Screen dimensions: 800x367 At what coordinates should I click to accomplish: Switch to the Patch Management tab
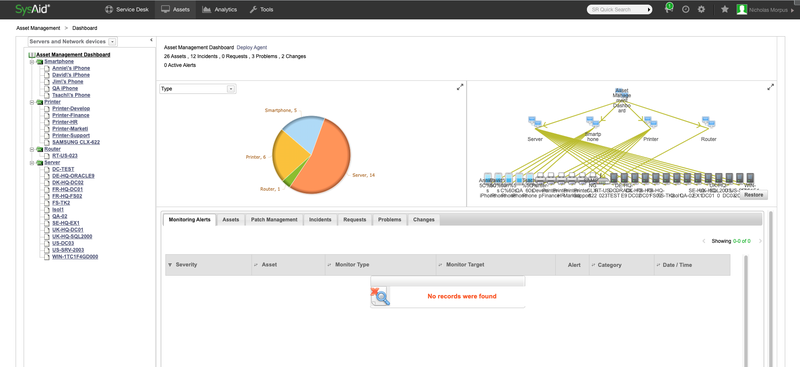(274, 219)
